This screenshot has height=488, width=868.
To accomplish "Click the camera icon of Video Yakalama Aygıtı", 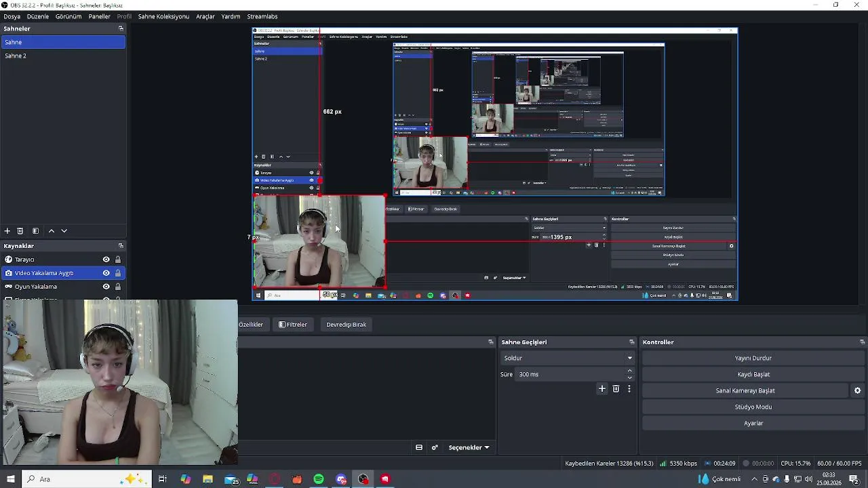I will (9, 273).
